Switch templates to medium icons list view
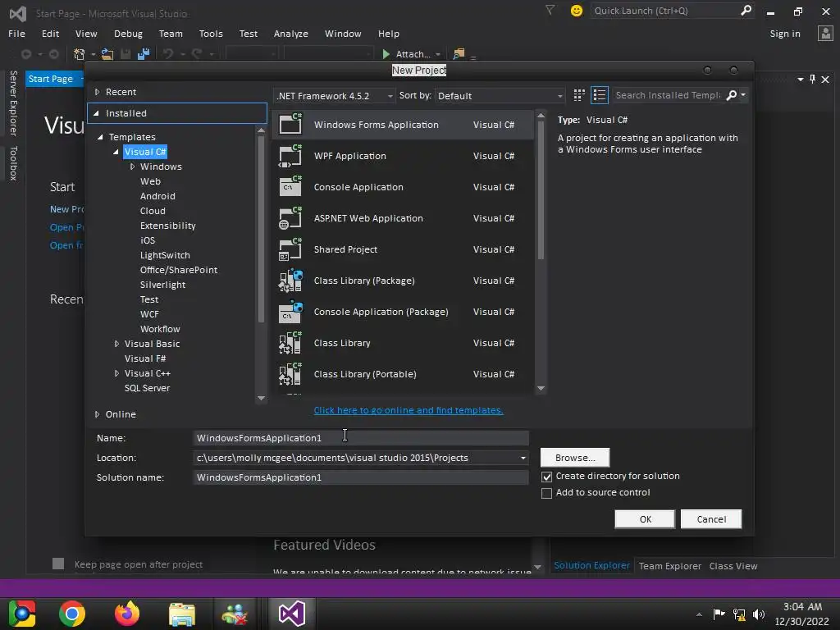Screen dimensions: 840x630 pos(600,95)
